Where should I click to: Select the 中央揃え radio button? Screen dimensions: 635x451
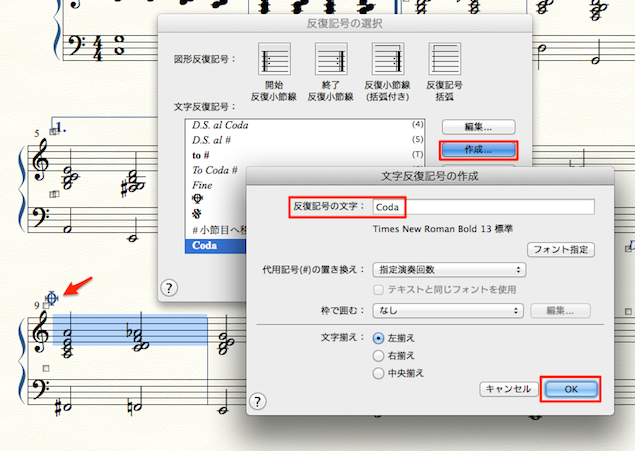[x=378, y=373]
